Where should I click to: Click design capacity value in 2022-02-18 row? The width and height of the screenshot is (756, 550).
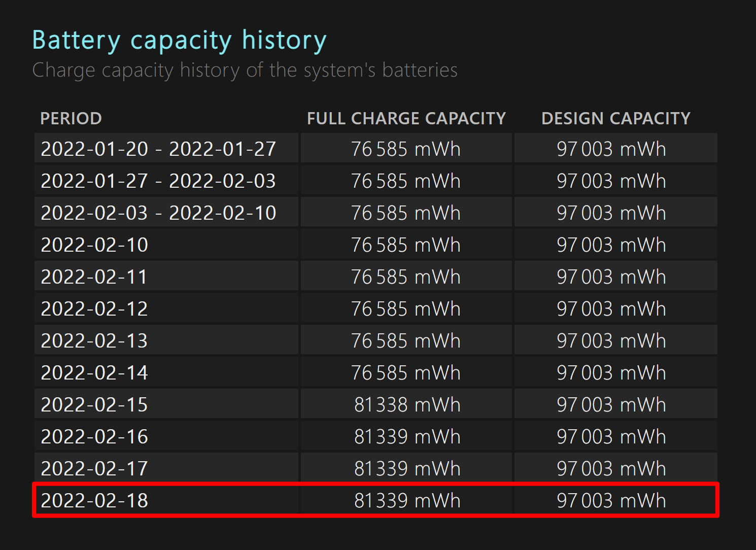tap(611, 500)
